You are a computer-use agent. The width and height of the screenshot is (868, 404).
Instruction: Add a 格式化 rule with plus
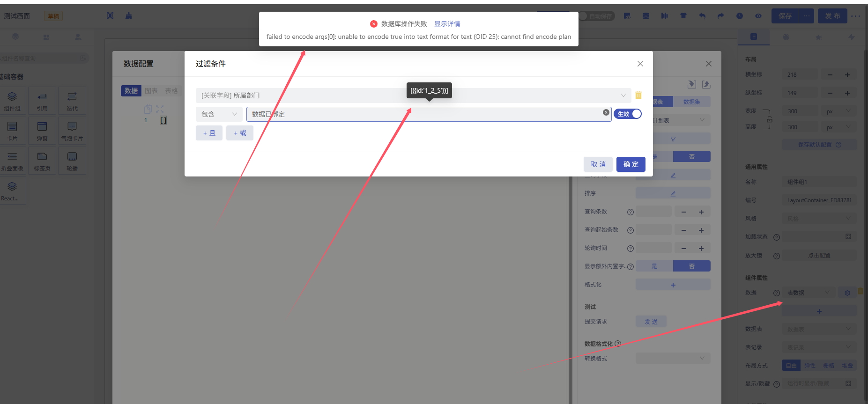coord(673,285)
